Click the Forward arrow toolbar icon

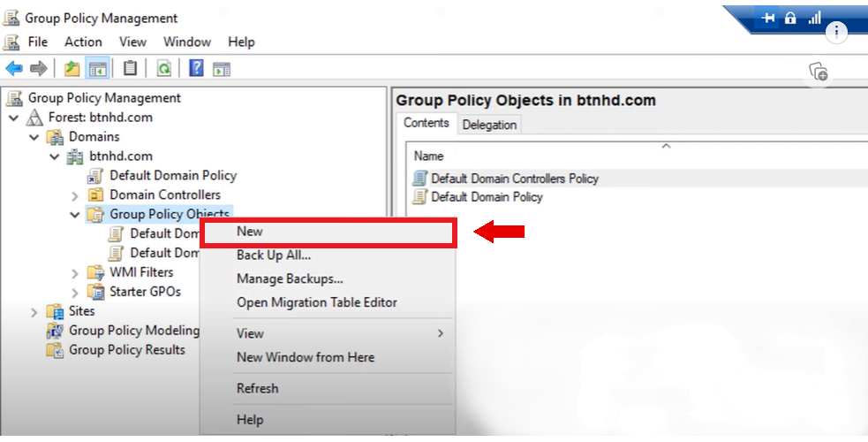point(38,69)
